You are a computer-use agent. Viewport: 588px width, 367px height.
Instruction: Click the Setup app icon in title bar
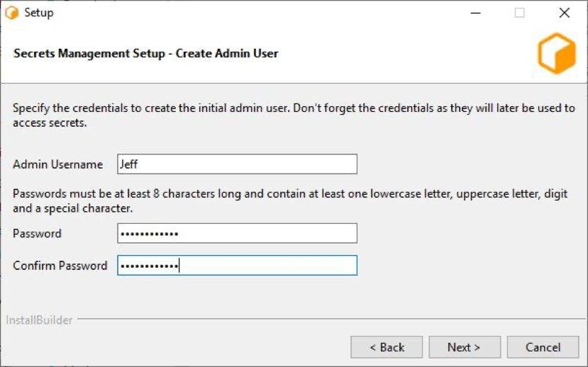[x=11, y=13]
